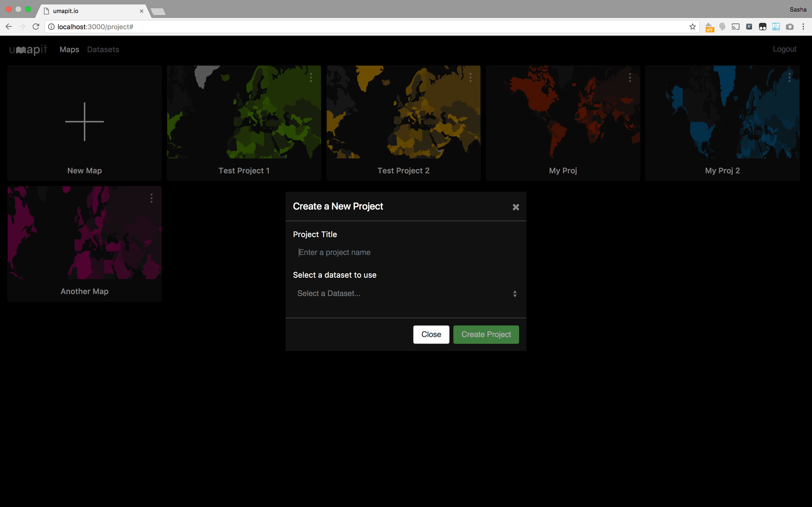Image resolution: width=812 pixels, height=507 pixels.
Task: Open options menu for Test Project 1
Action: [311, 77]
